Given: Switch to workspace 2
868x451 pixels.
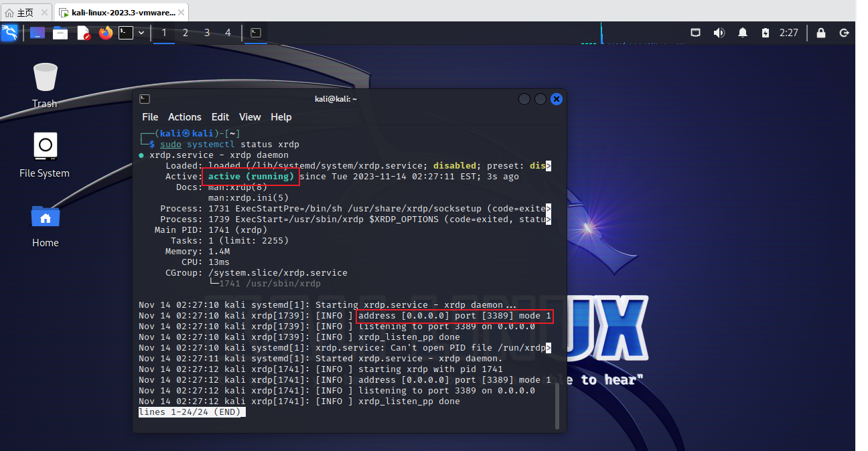Looking at the screenshot, I should point(186,33).
